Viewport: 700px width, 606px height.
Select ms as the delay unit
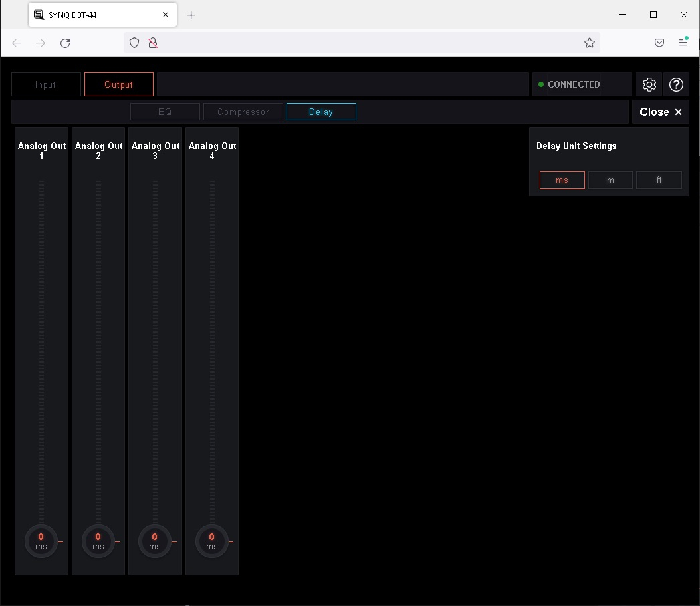pyautogui.click(x=562, y=180)
